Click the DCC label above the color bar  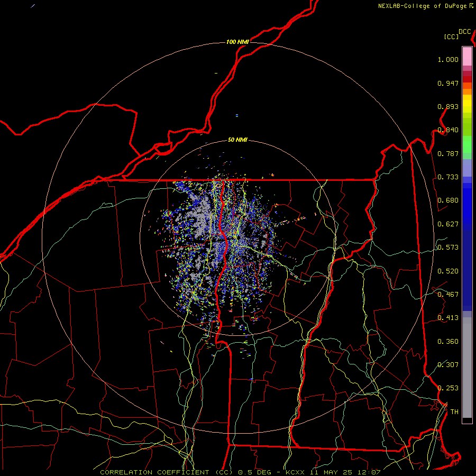point(464,32)
